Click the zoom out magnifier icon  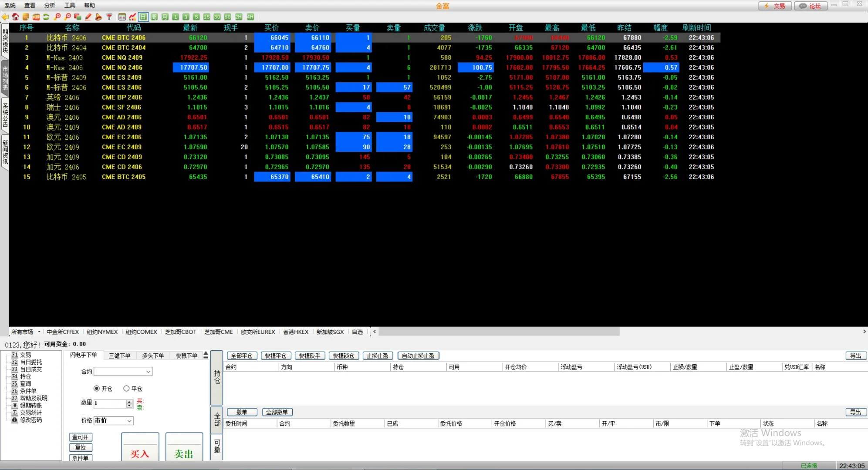68,17
